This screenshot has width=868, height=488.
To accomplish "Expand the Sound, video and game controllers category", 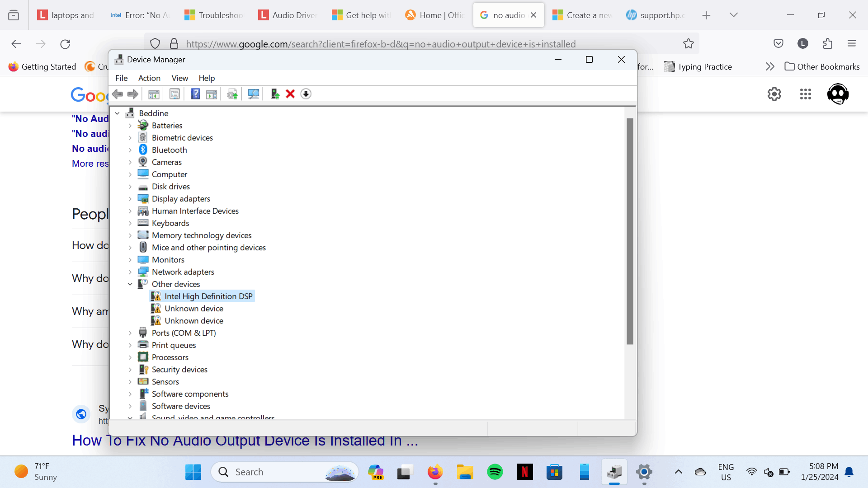I will point(130,417).
